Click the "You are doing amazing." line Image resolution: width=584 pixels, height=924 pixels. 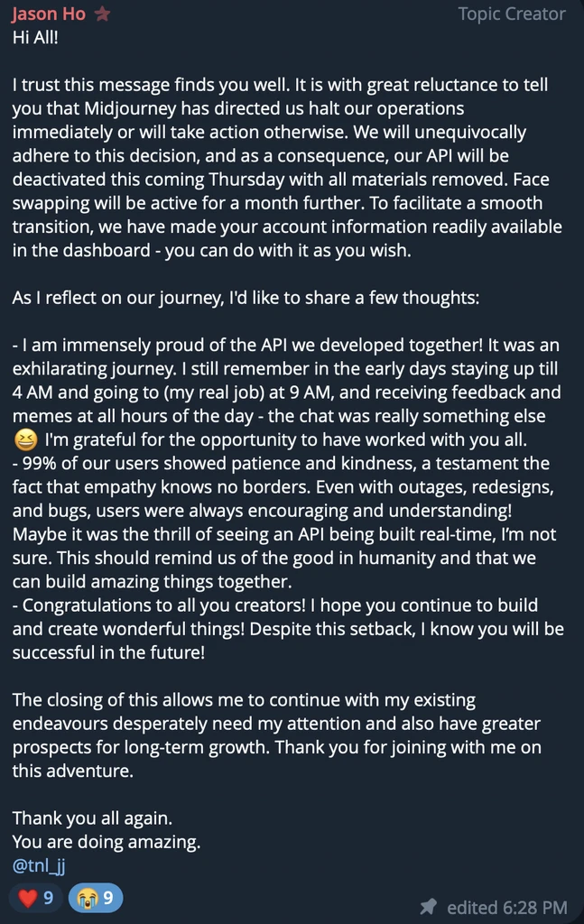tap(107, 842)
